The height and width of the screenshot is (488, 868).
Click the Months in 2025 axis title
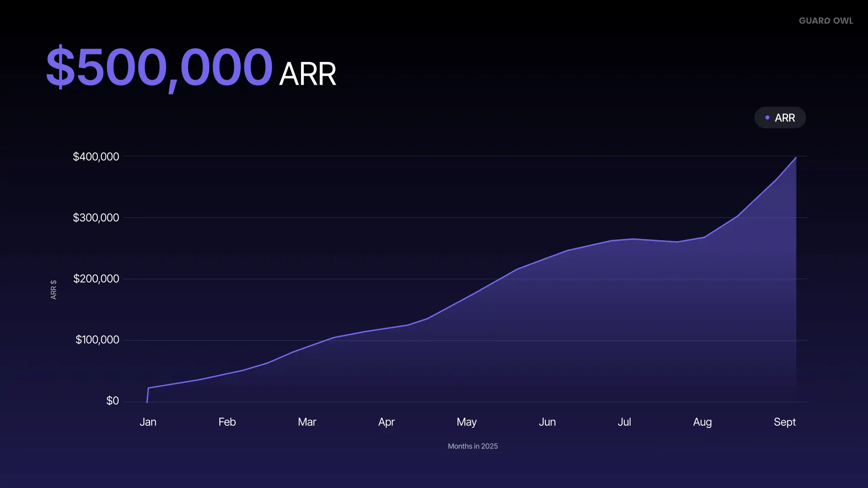pyautogui.click(x=473, y=446)
